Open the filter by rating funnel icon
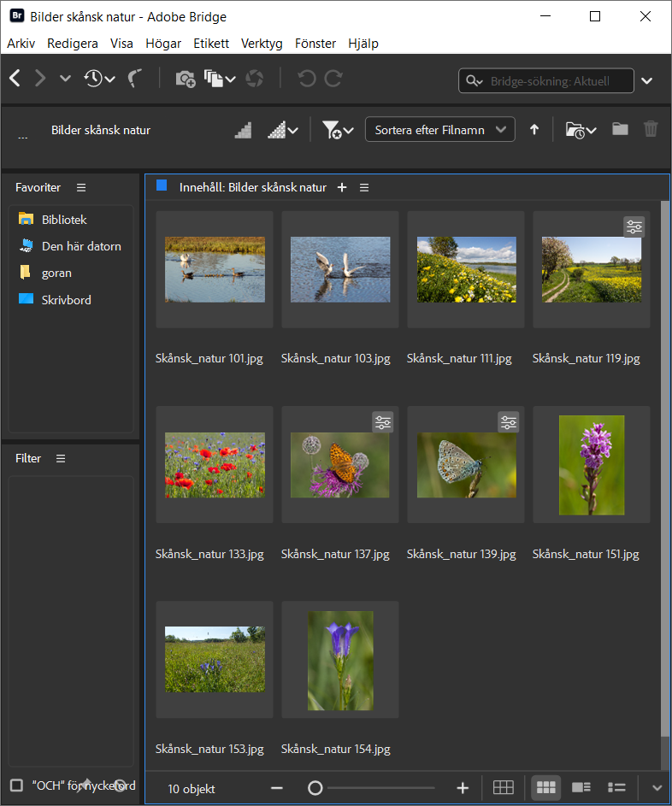The image size is (672, 806). (x=337, y=130)
